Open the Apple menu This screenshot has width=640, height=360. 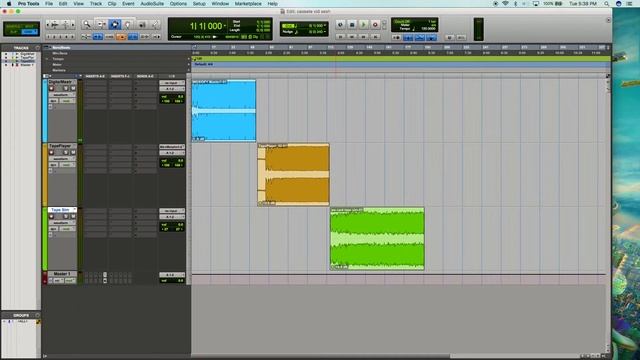pyautogui.click(x=9, y=4)
